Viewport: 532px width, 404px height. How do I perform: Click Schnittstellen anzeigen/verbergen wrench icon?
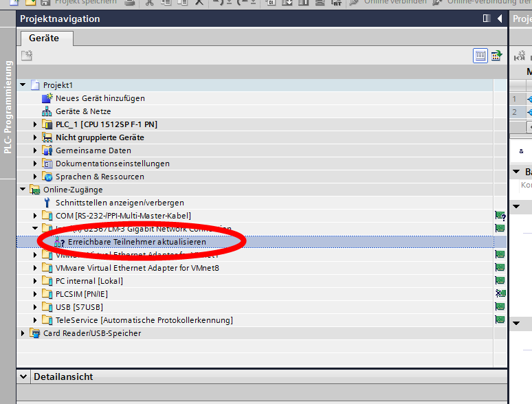[x=47, y=203]
